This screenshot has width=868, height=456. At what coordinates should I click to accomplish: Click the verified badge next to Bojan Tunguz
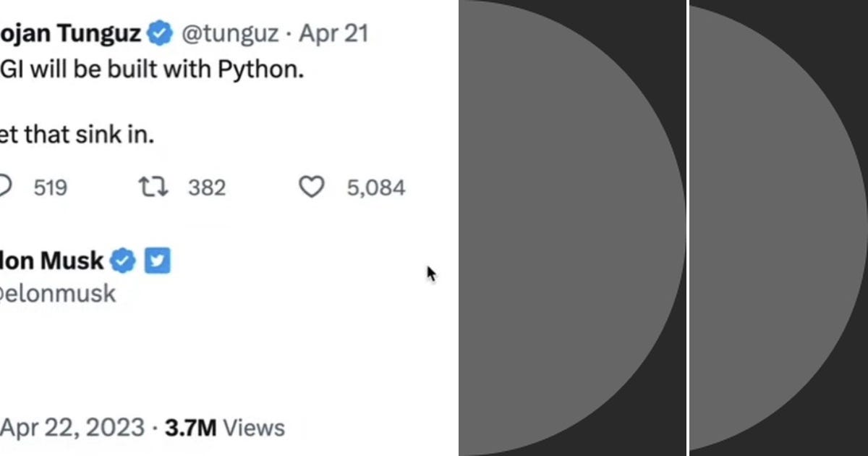158,33
